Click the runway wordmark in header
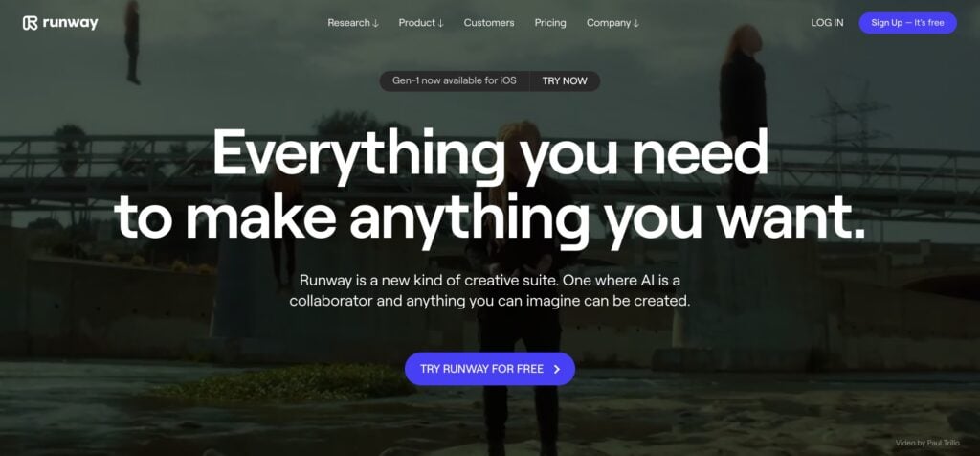Screen dimensions: 980x456 tap(70, 23)
